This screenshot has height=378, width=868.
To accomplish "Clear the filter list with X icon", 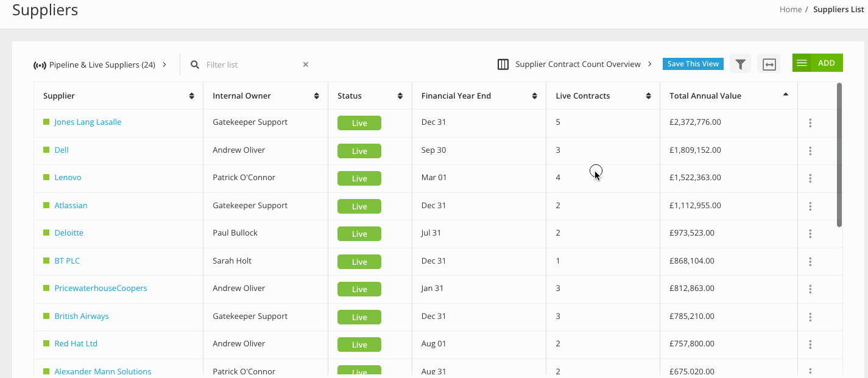I will coord(306,65).
